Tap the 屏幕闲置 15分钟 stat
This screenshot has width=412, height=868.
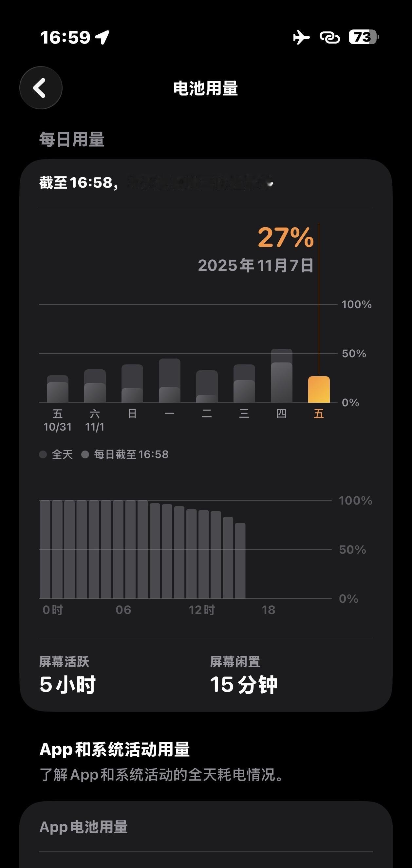tap(243, 675)
